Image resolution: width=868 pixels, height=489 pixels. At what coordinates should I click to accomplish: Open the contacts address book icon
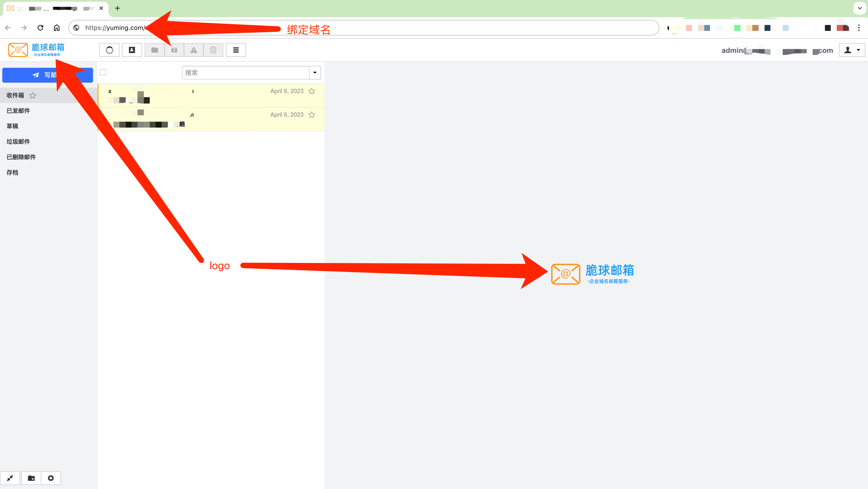click(132, 50)
